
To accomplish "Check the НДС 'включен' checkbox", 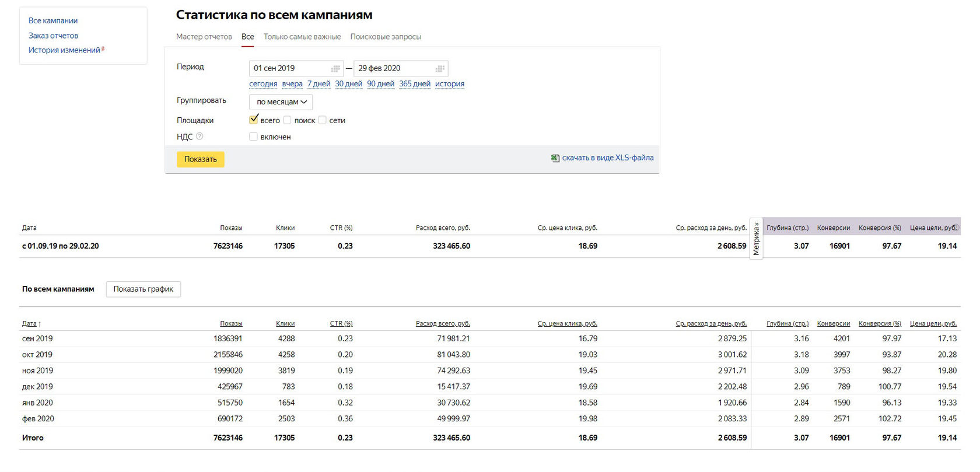I will (x=254, y=137).
